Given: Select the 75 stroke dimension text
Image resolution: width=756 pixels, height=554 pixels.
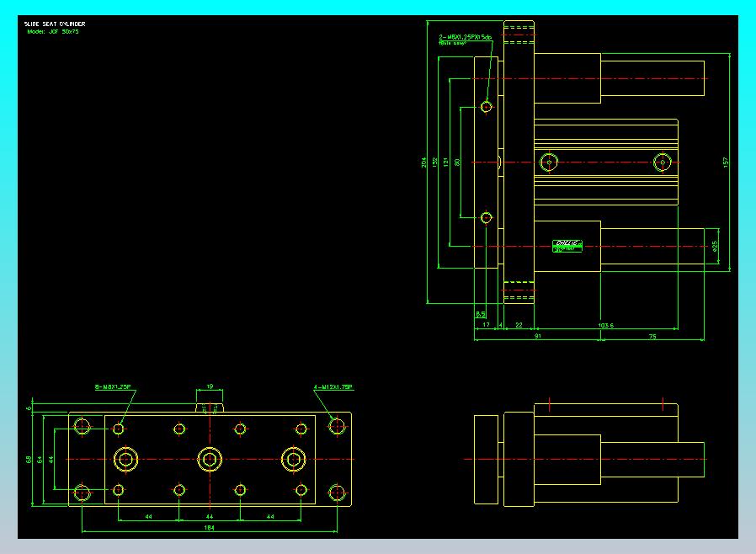Looking at the screenshot, I should [652, 337].
